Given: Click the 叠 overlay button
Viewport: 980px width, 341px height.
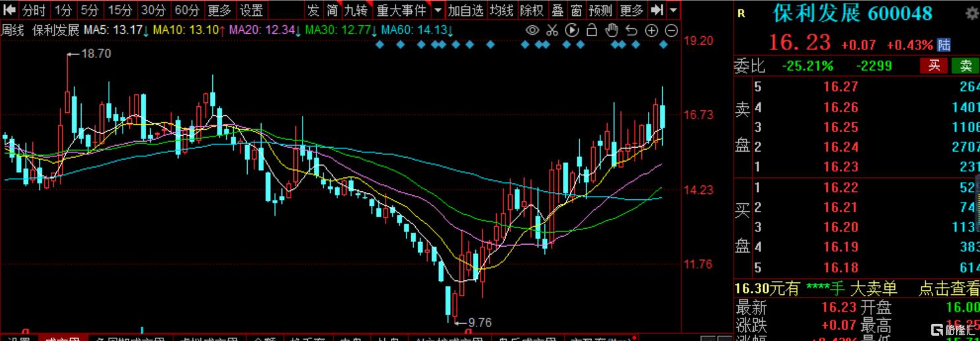Looking at the screenshot, I should coord(558,10).
